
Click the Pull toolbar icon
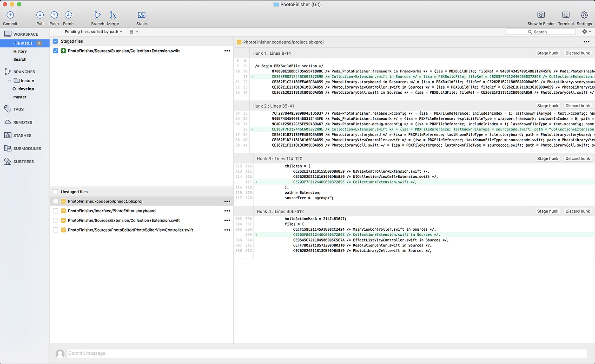pos(40,15)
